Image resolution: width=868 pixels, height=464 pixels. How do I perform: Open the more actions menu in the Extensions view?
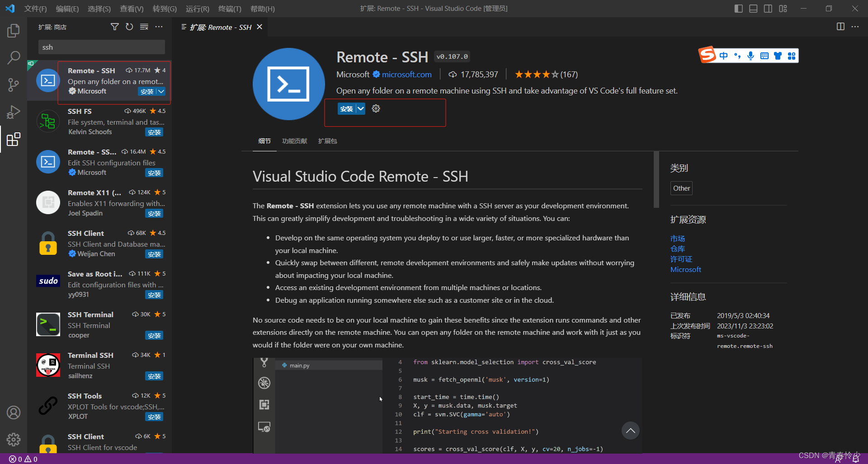(x=159, y=27)
